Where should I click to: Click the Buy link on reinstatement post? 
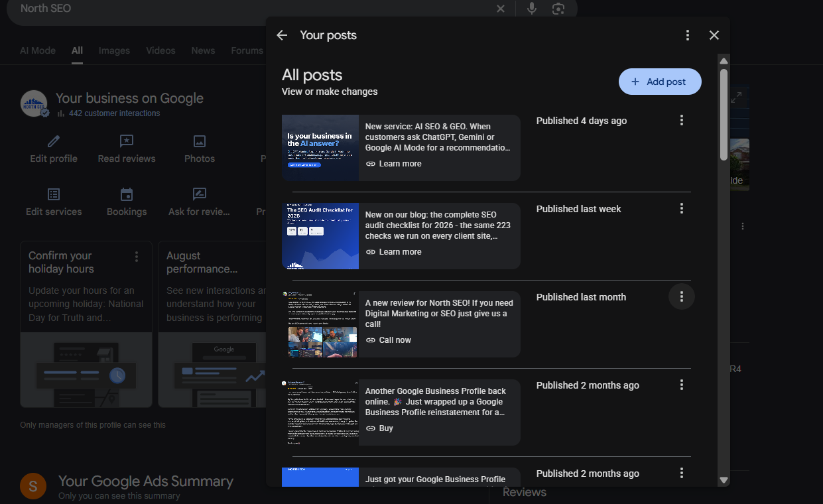tap(379, 428)
